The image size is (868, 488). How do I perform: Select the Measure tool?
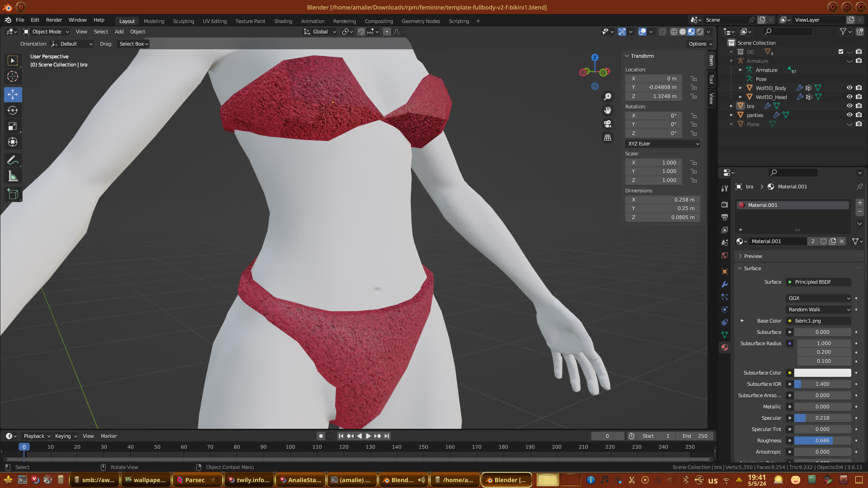tap(13, 177)
